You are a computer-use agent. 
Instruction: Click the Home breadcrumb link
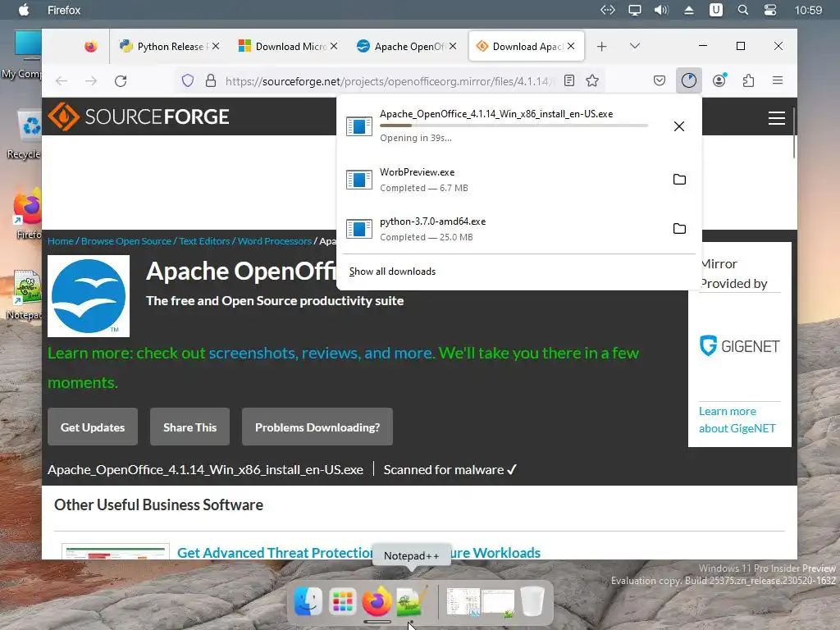(x=61, y=241)
